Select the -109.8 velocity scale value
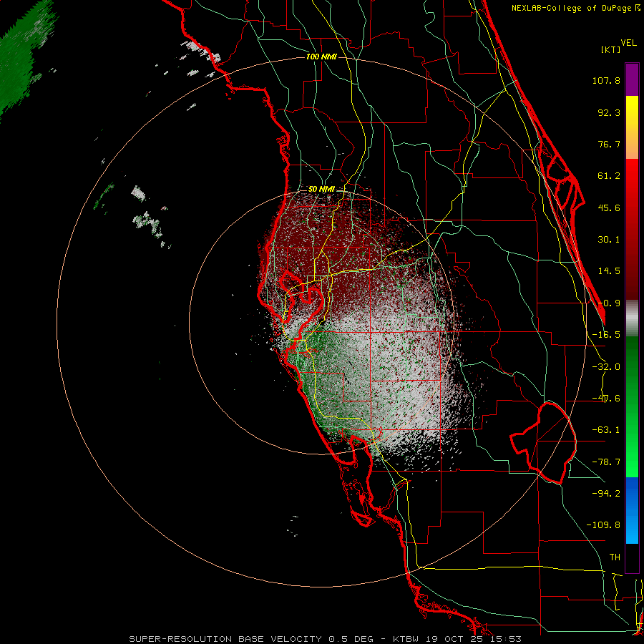This screenshot has width=644, height=644. pos(603,525)
